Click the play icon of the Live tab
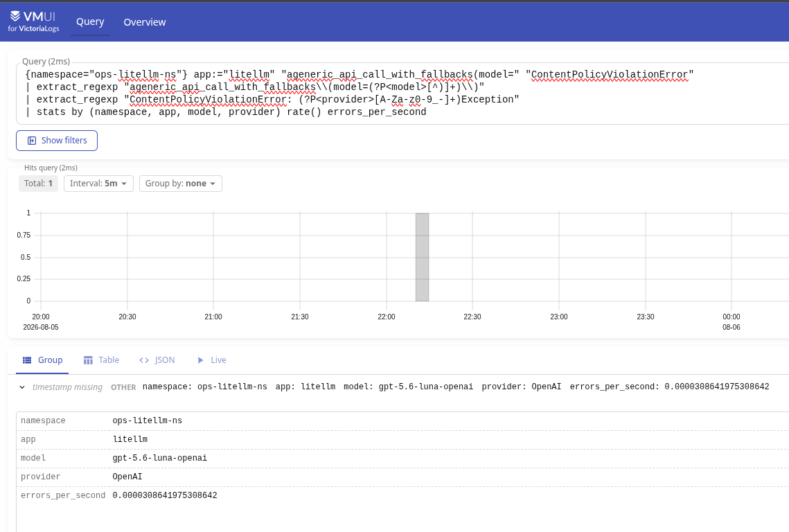Viewport: 789px width, 532px height. (x=200, y=360)
